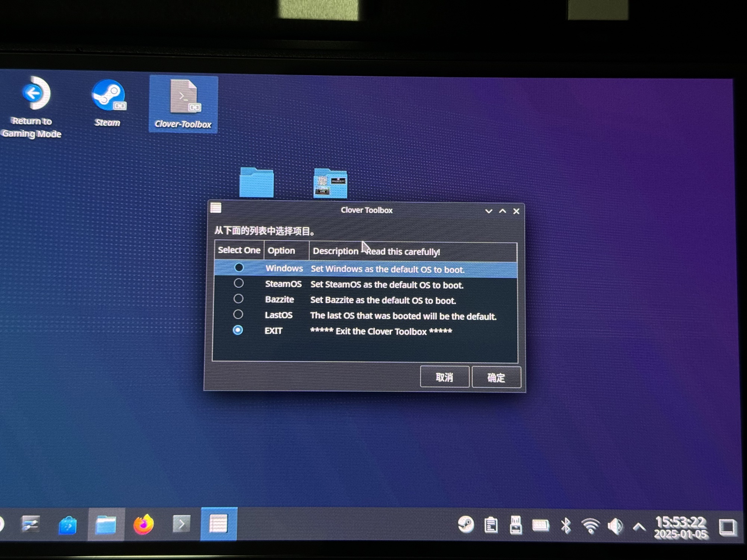Open the clock showing 15:53:22
Viewport: 747px width, 560px height.
click(681, 527)
